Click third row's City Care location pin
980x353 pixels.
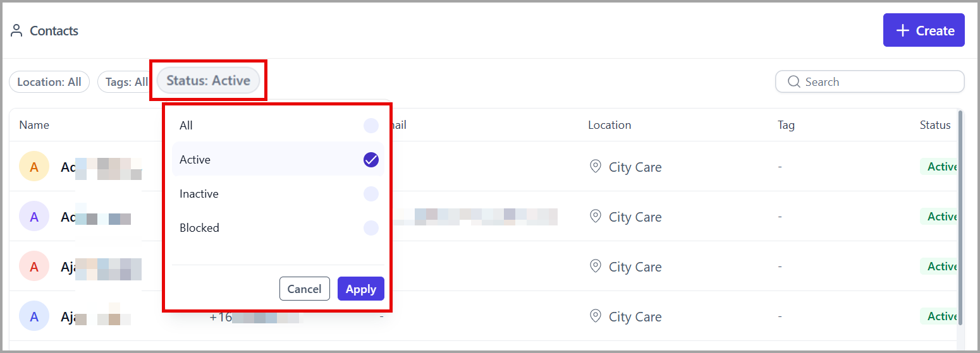pyautogui.click(x=595, y=266)
